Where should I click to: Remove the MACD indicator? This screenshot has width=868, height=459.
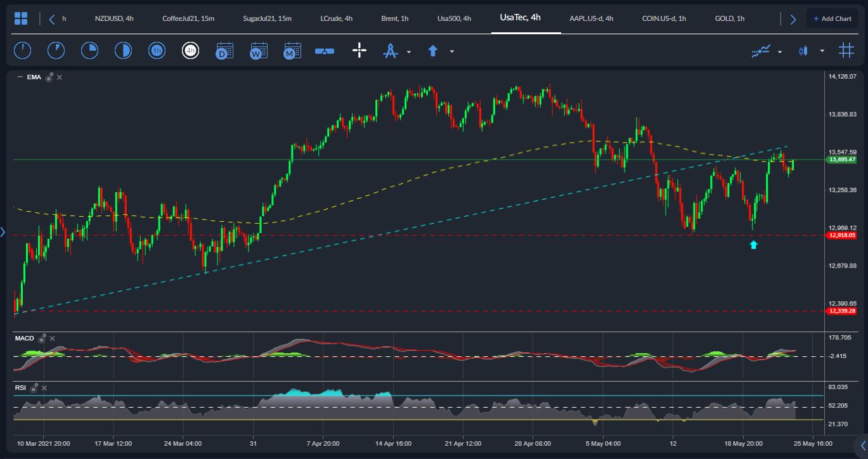click(53, 339)
